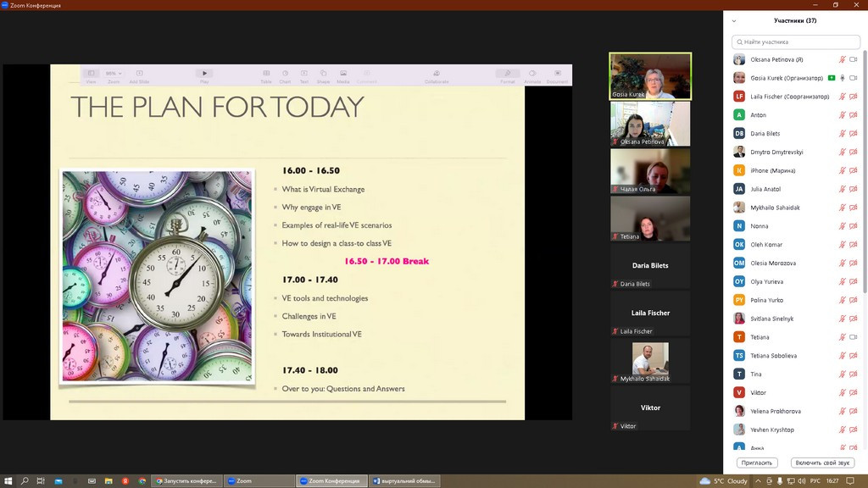Viewport: 868px width, 488px height.
Task: Open Windows Start menu
Action: point(8,480)
